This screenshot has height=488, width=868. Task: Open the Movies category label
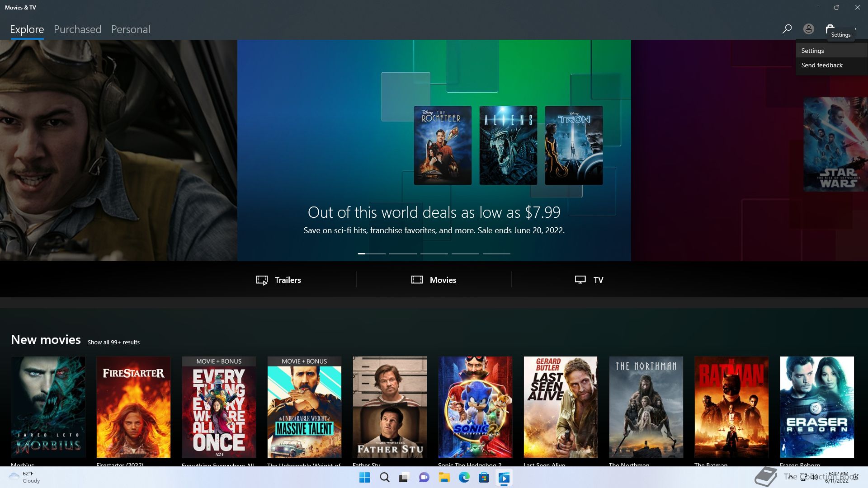[x=443, y=280]
